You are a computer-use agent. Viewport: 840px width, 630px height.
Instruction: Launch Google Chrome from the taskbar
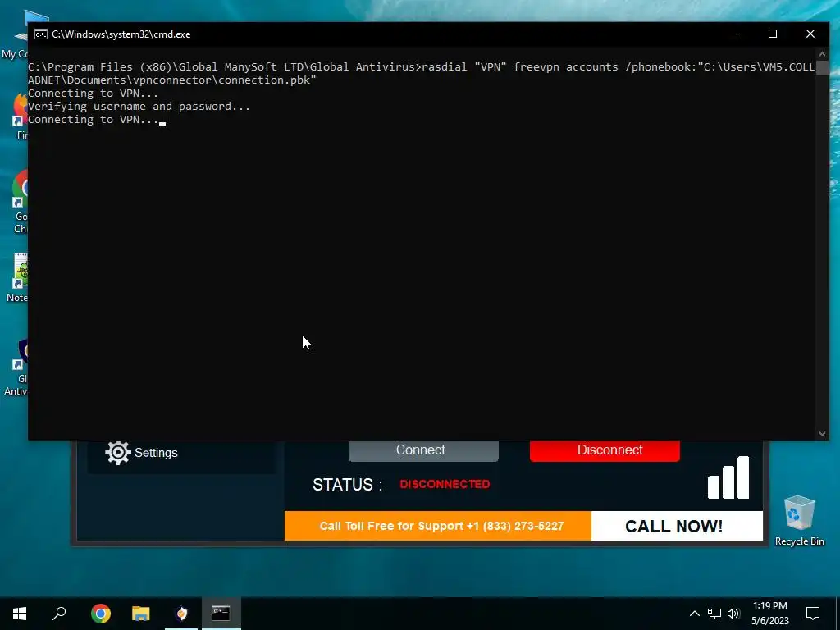[x=101, y=614]
